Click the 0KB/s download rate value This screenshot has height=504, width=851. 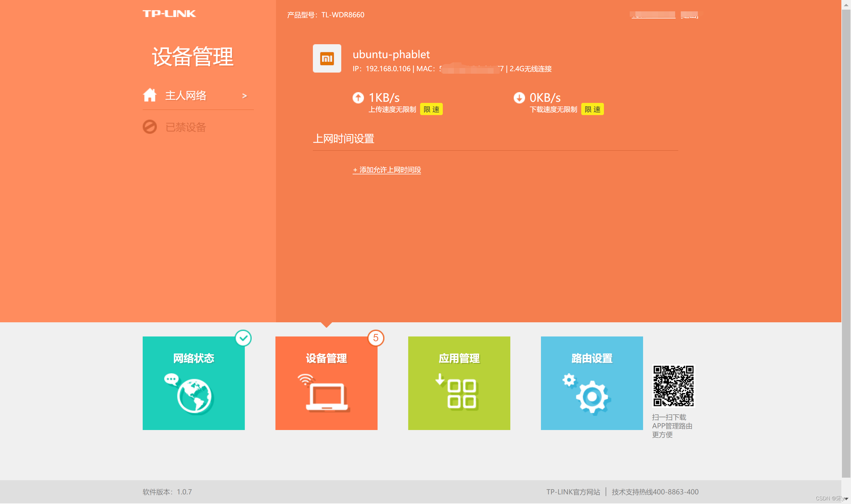545,98
